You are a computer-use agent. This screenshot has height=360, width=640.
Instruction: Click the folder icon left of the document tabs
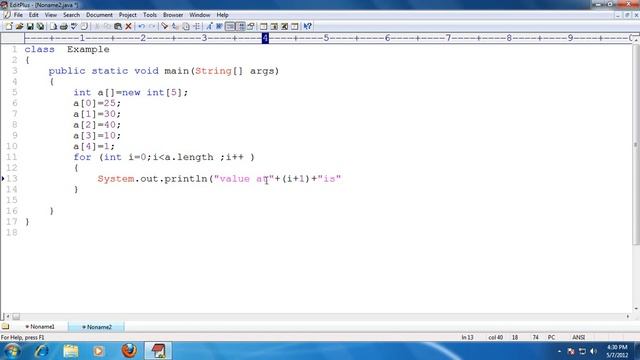click(x=5, y=327)
